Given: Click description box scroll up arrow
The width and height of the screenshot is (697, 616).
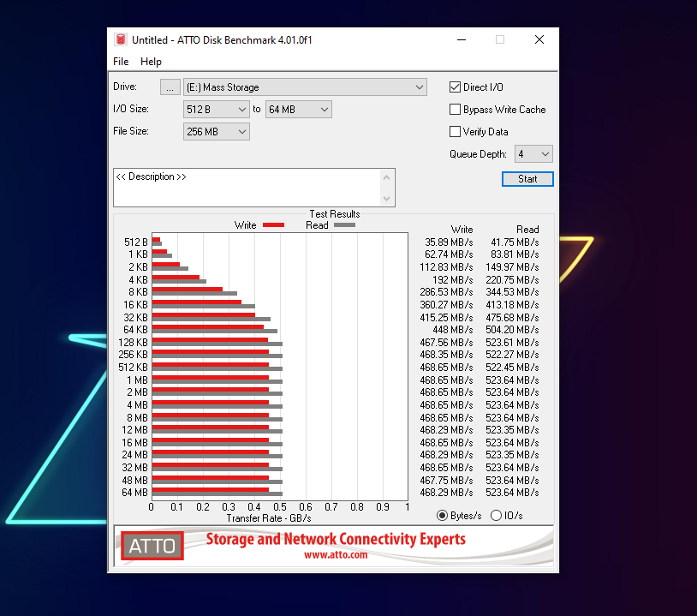Looking at the screenshot, I should 386,177.
